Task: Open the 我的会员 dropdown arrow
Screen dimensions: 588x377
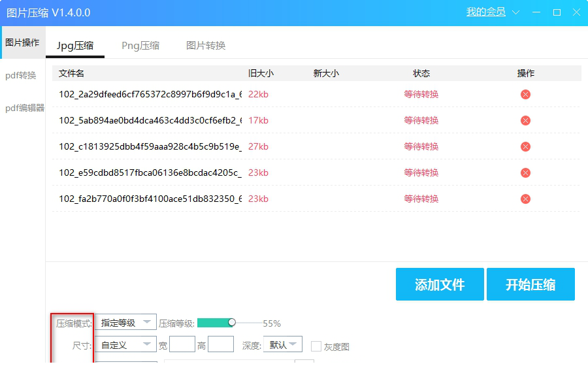Action: coord(515,12)
